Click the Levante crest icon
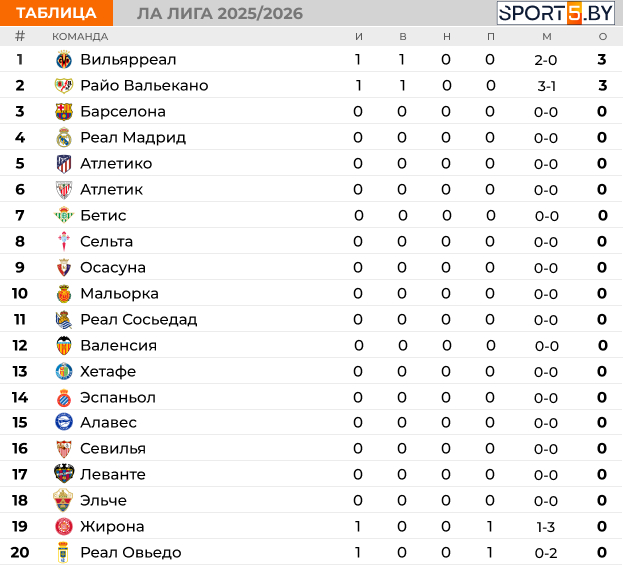 64,474
